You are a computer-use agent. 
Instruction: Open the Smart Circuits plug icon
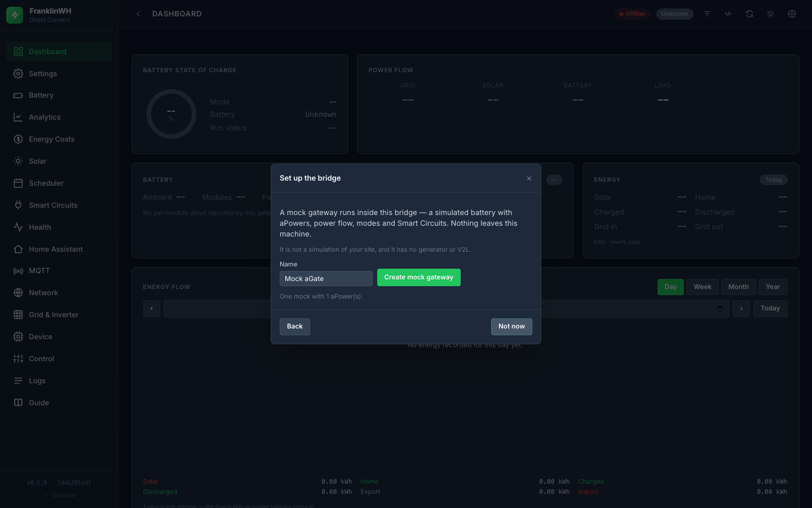coord(18,205)
